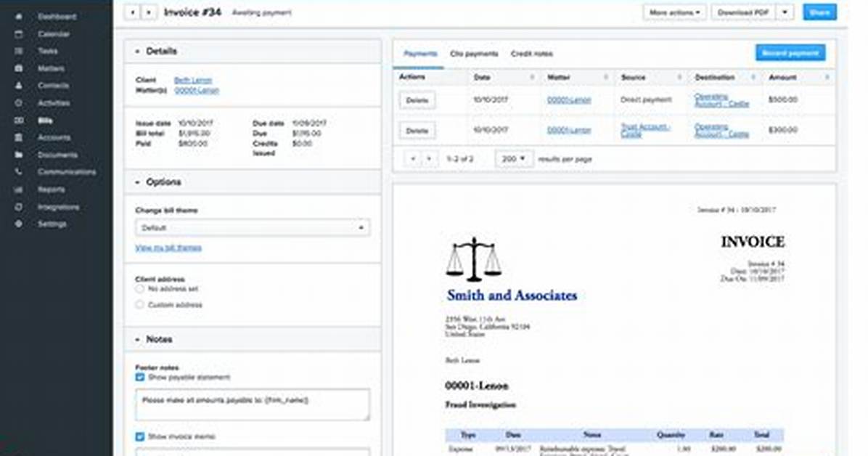This screenshot has height=456, width=868.
Task: Open 00001-Lenon matter link in Direct payment row
Action: click(569, 100)
